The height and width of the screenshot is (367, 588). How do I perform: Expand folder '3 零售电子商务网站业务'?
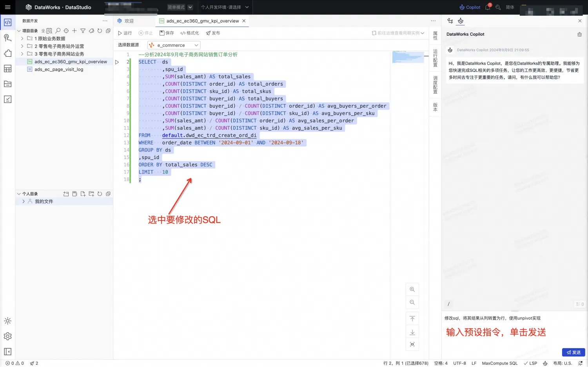click(x=22, y=54)
